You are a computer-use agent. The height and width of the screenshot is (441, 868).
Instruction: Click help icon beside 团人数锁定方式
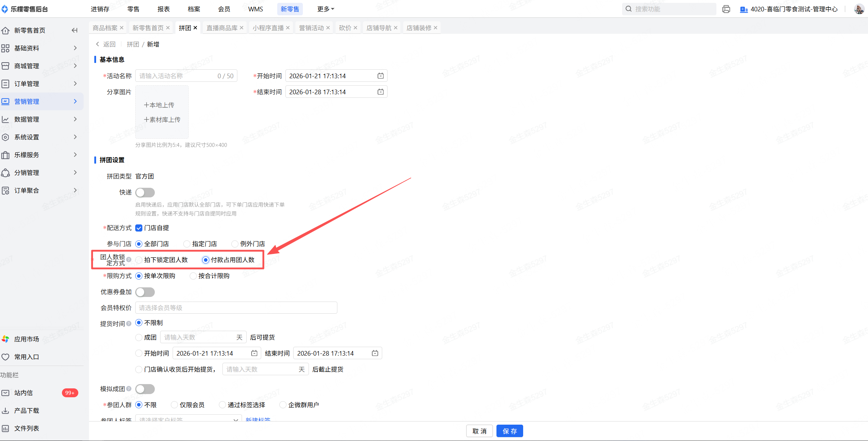129,260
